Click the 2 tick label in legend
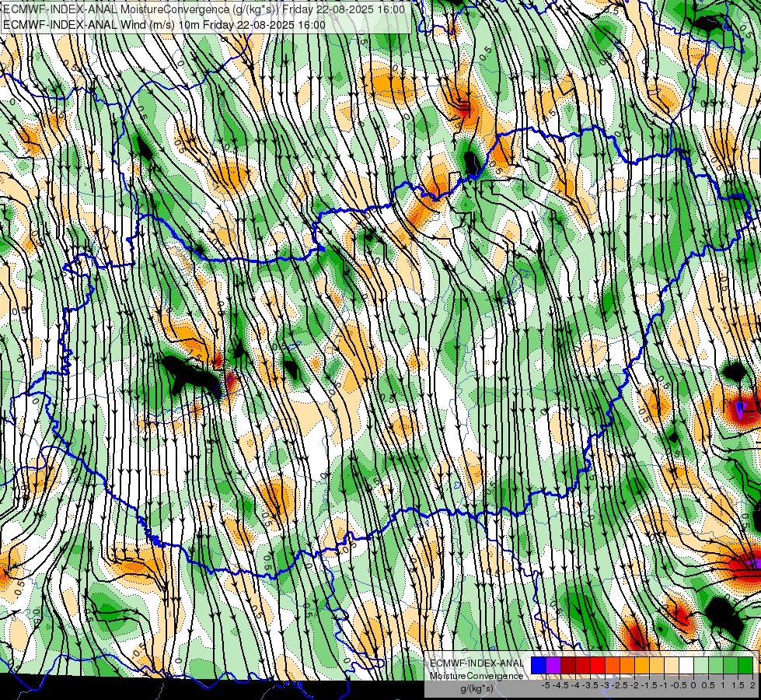761x700 pixels. (752, 685)
